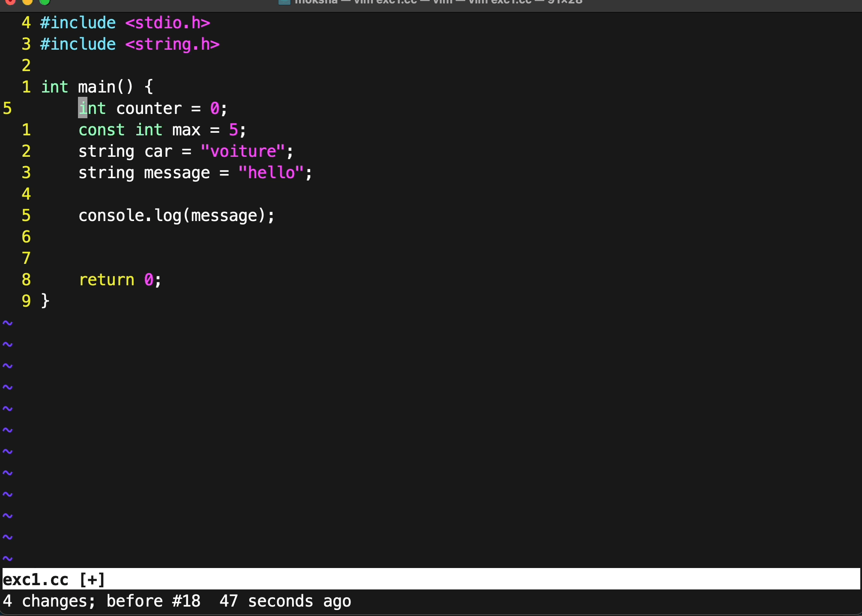862x616 pixels.
Task: Click the 'return' keyword
Action: coord(107,280)
